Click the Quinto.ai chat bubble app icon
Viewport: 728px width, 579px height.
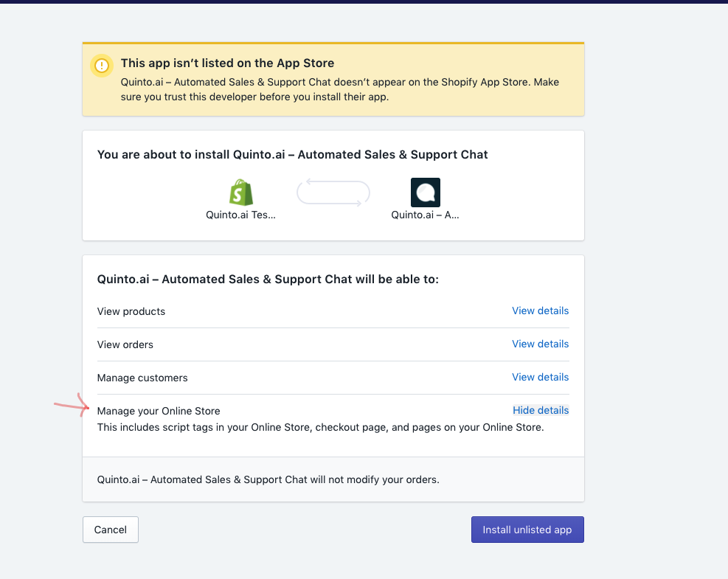[425, 193]
